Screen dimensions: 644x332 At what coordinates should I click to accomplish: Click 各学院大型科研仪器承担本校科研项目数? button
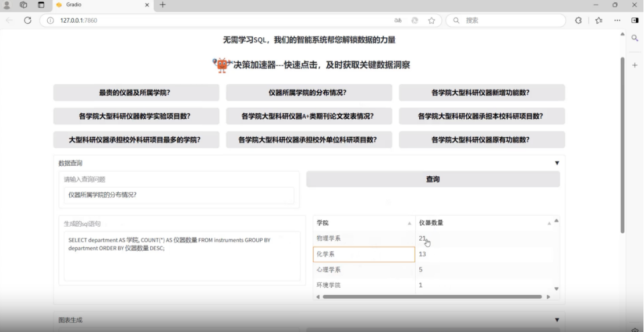point(482,116)
